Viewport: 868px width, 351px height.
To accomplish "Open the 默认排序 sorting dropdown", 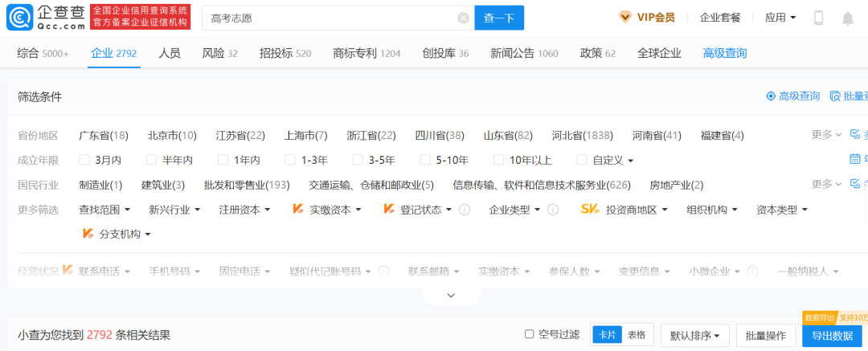I will tap(694, 336).
